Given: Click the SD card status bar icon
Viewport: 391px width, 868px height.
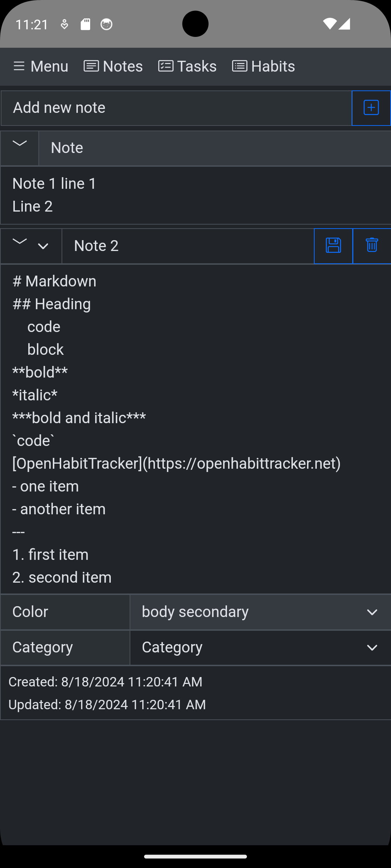Looking at the screenshot, I should coord(85,24).
